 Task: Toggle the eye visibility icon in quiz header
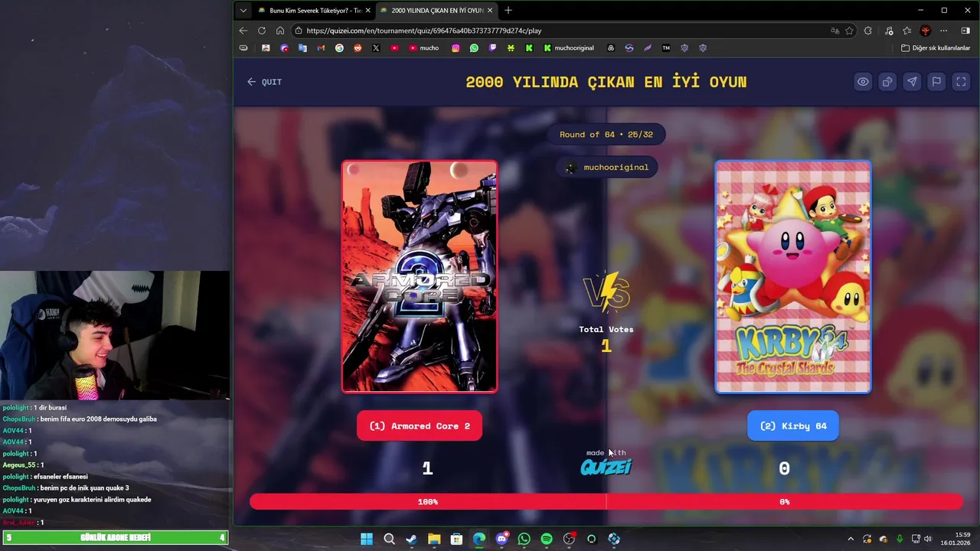pyautogui.click(x=863, y=82)
